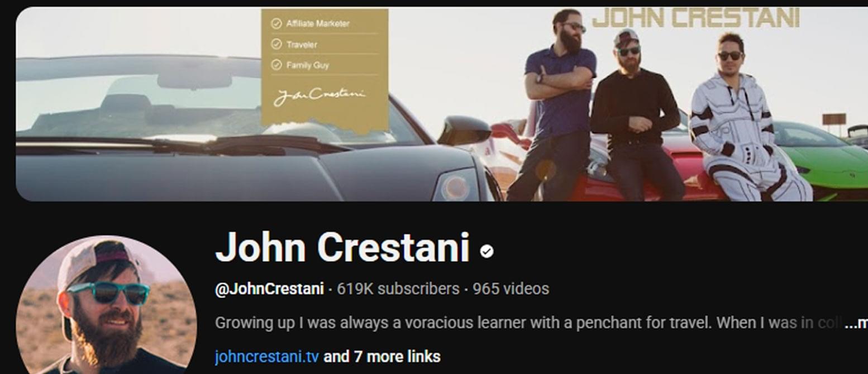The width and height of the screenshot is (868, 374).
Task: Click the verified checkmark badge beside John Crestani
Action: click(x=487, y=251)
